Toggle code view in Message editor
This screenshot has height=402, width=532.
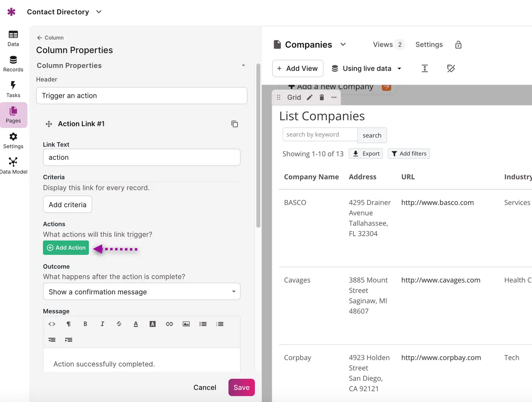click(x=52, y=324)
